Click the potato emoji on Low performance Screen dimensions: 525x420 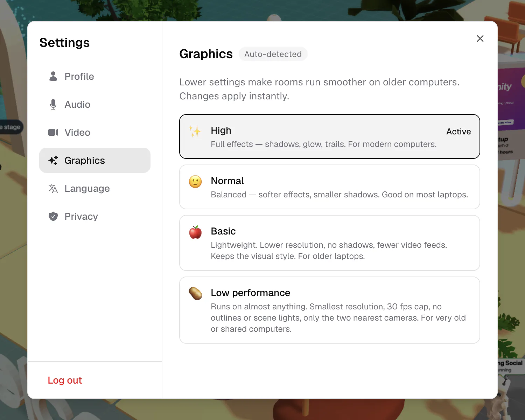coord(195,294)
